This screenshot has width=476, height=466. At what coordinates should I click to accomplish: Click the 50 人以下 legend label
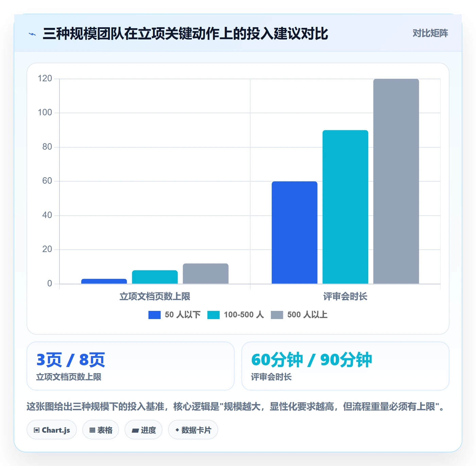pyautogui.click(x=183, y=315)
